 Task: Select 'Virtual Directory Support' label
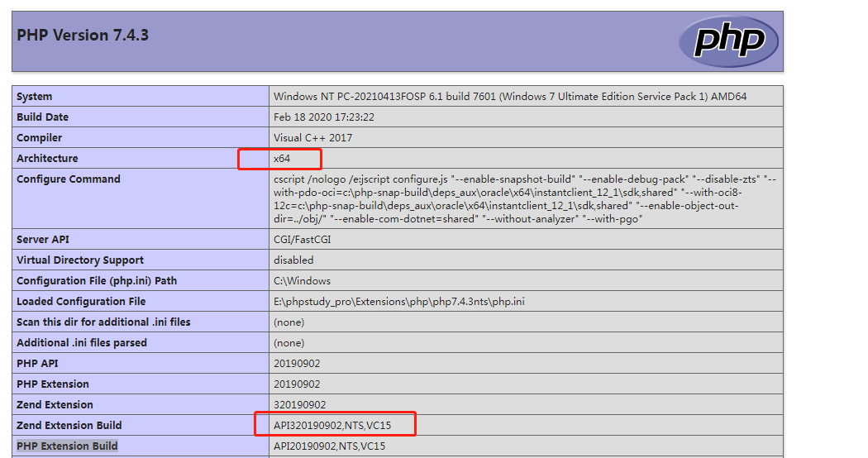pyautogui.click(x=80, y=260)
